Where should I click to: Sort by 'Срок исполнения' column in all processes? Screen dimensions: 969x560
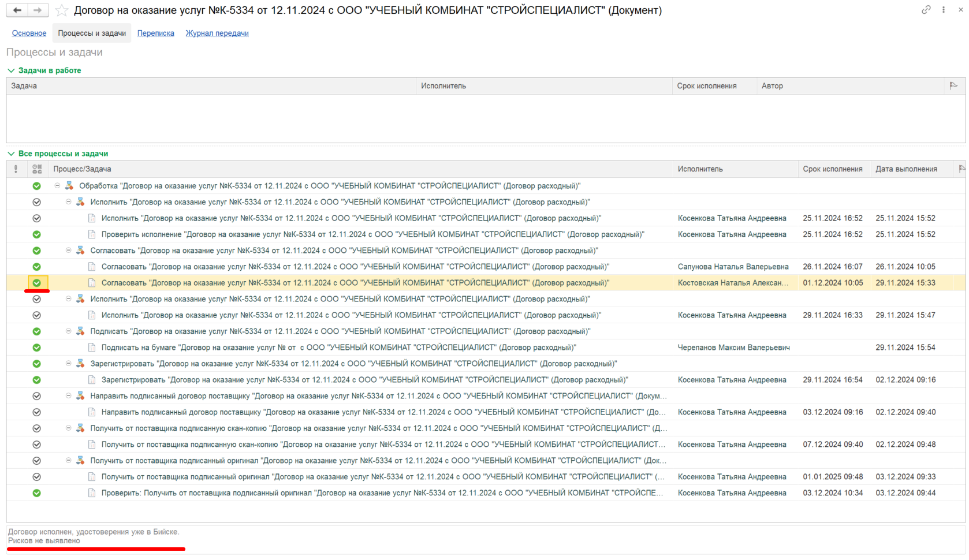[x=833, y=169]
